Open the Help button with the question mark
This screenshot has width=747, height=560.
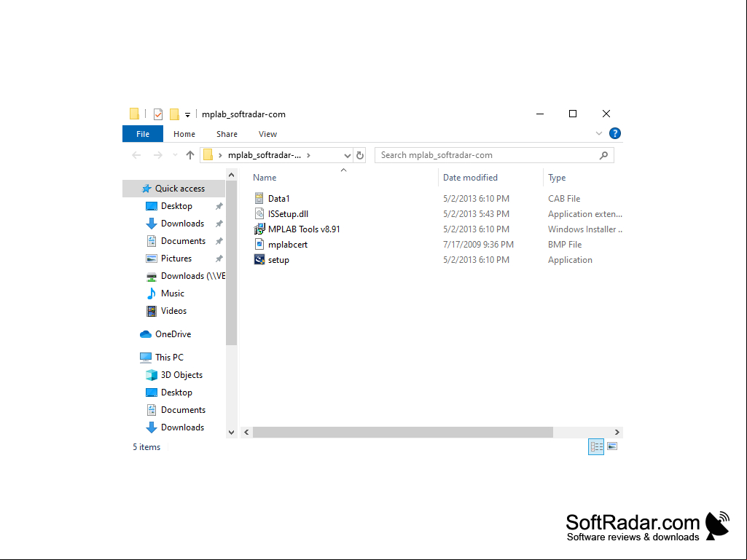(615, 134)
